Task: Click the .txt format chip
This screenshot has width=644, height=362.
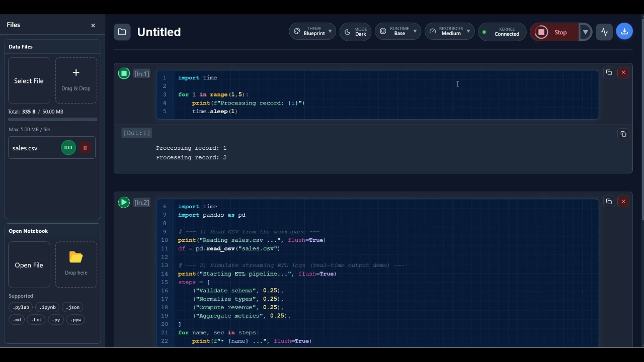Action: pyautogui.click(x=36, y=320)
